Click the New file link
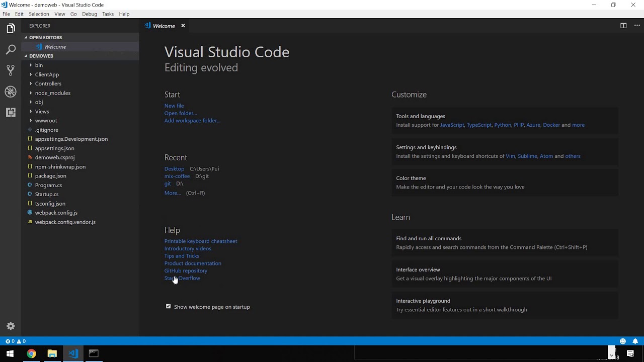 coord(174,106)
